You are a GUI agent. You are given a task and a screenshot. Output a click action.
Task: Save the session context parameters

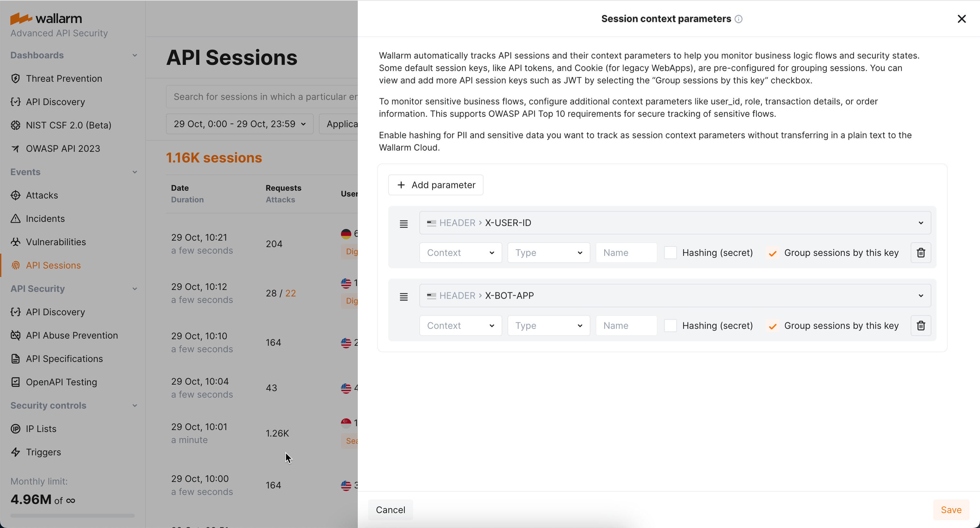[x=951, y=509]
